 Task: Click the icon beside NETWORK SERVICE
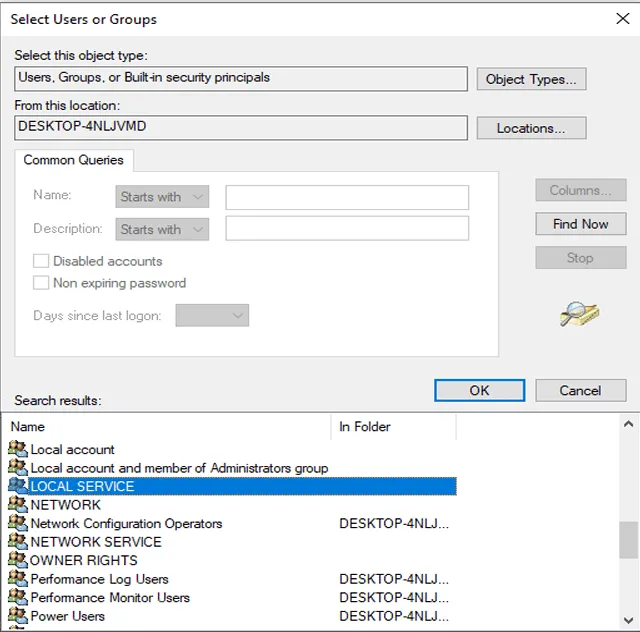[x=18, y=541]
